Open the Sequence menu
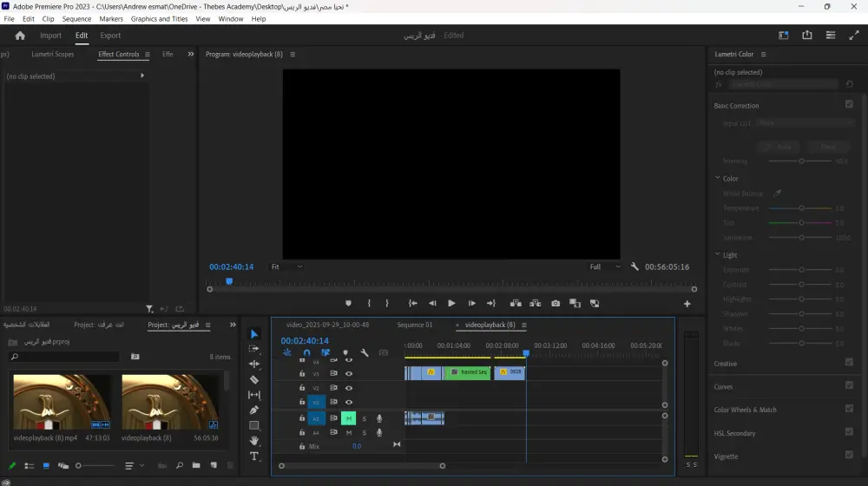The image size is (868, 486). click(x=76, y=18)
